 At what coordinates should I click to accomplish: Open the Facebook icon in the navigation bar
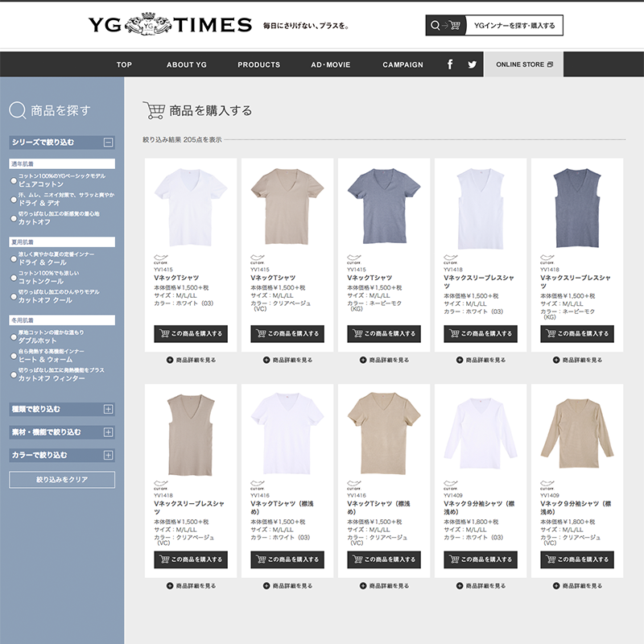[x=449, y=64]
